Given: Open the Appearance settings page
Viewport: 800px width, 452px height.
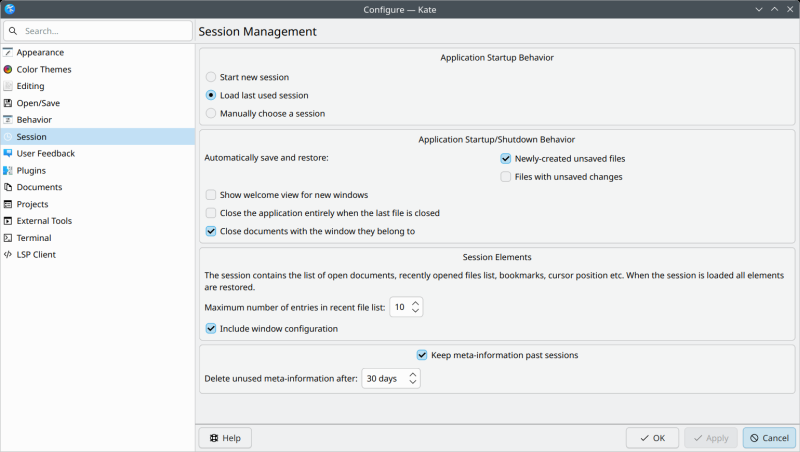Looking at the screenshot, I should click(97, 53).
